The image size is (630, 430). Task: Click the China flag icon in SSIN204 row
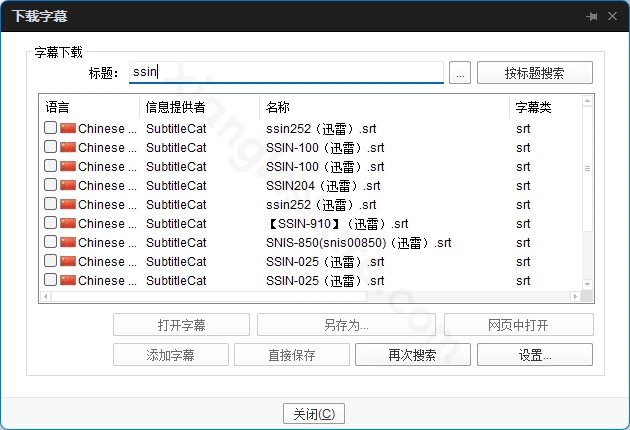[68, 185]
